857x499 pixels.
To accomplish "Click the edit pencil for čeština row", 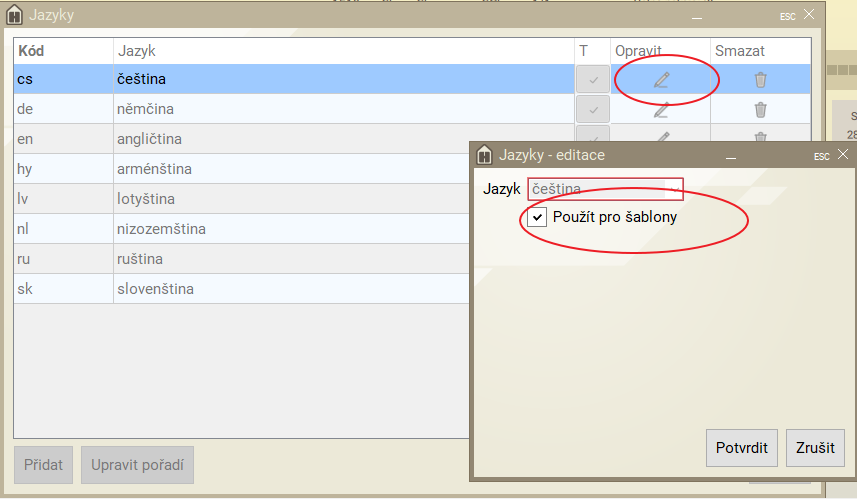I will click(x=661, y=80).
